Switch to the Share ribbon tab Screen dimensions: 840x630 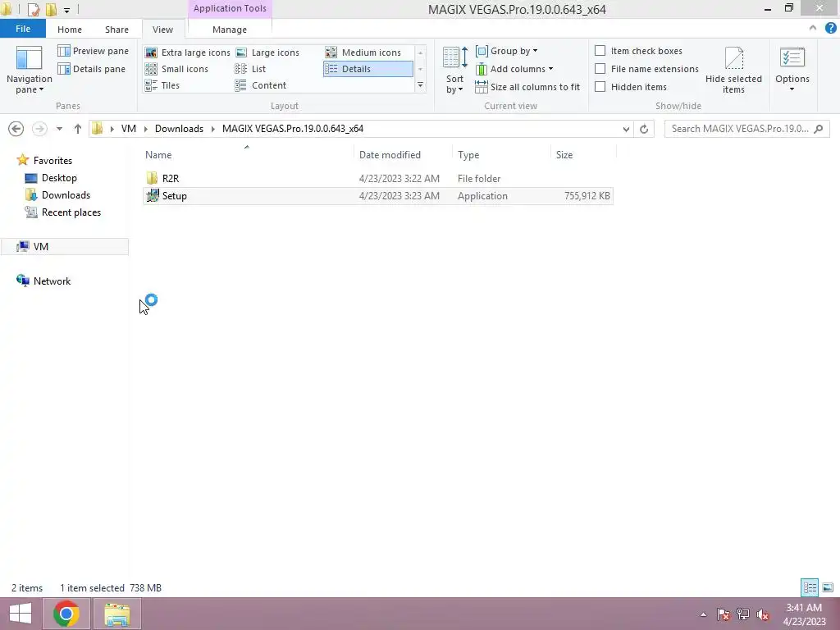point(116,30)
